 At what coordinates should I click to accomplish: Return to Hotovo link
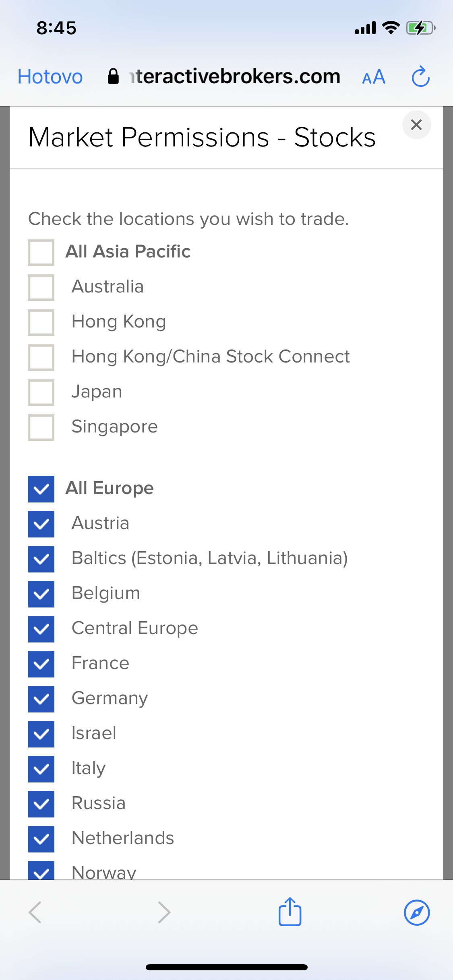tap(50, 77)
